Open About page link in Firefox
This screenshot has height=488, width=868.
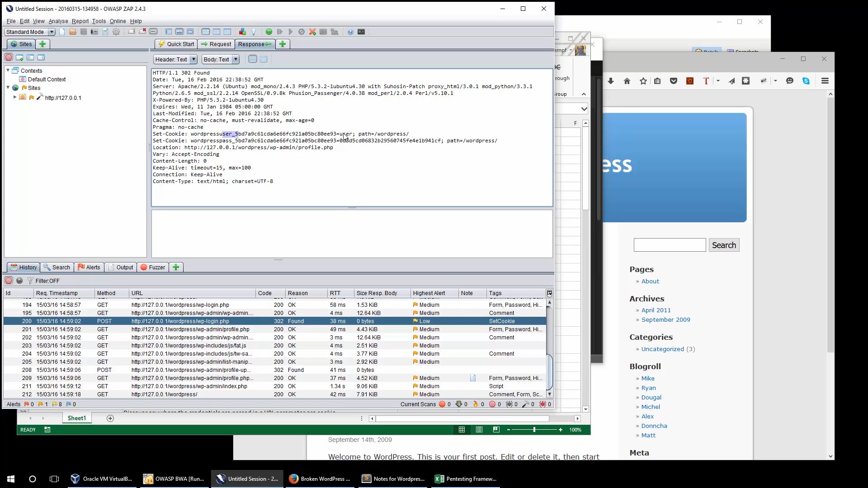pyautogui.click(x=650, y=281)
